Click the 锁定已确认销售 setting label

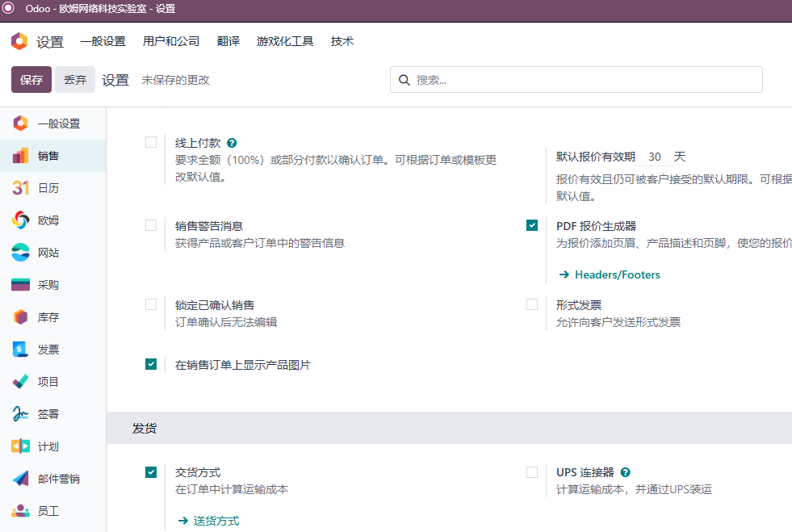click(215, 305)
